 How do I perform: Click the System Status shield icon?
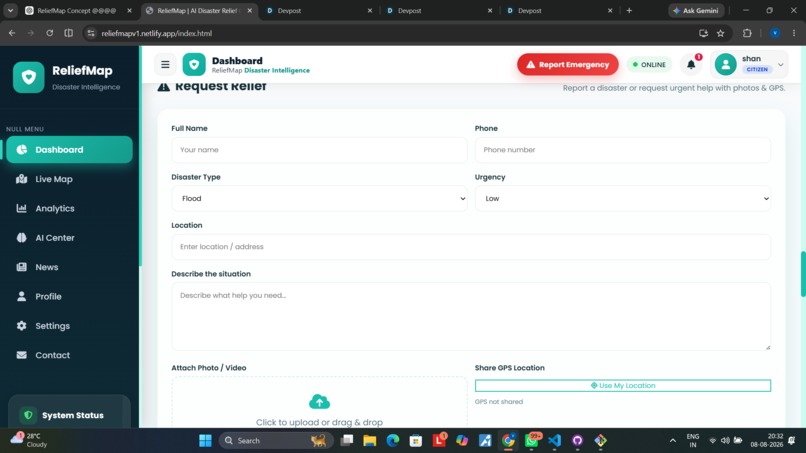(x=28, y=415)
